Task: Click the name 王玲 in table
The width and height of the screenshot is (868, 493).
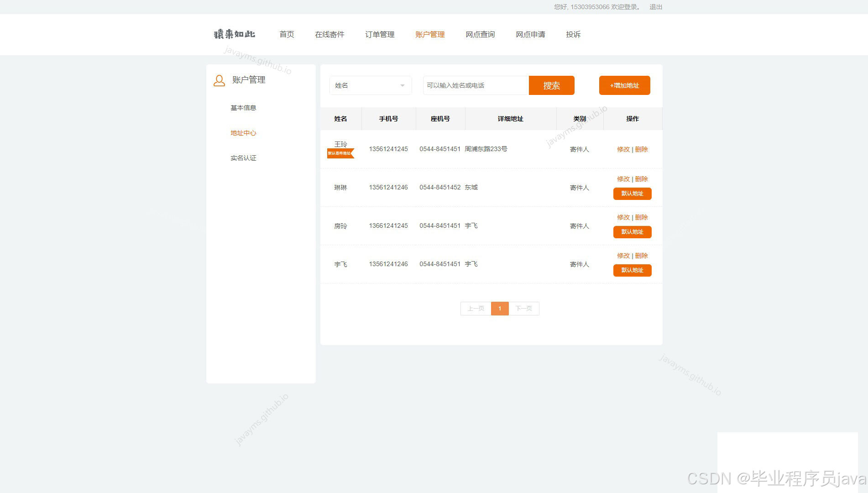Action: pyautogui.click(x=340, y=144)
